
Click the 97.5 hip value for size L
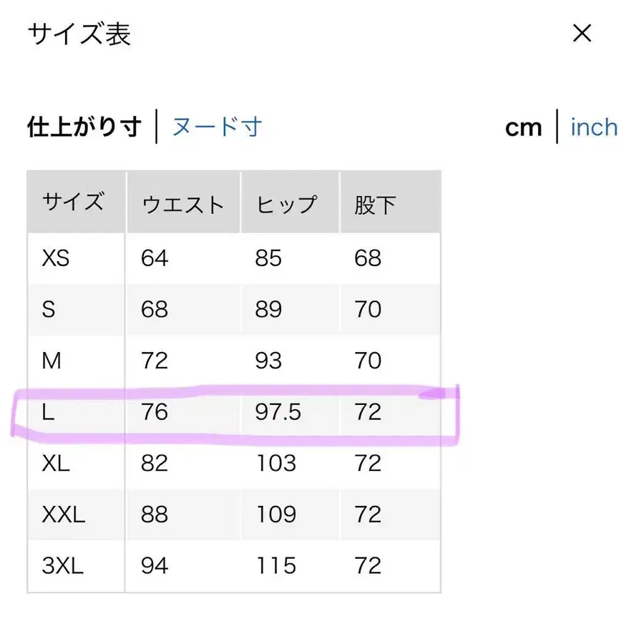pos(279,412)
